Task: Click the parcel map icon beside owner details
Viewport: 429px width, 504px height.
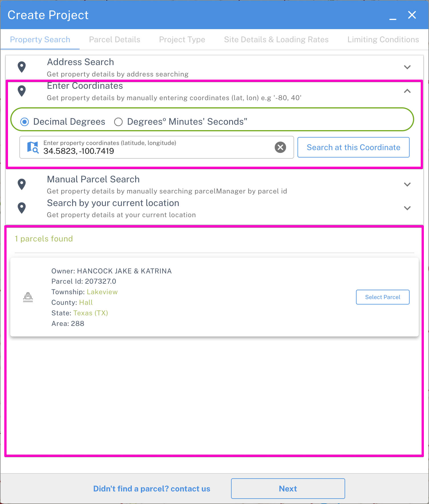Action: point(28,297)
